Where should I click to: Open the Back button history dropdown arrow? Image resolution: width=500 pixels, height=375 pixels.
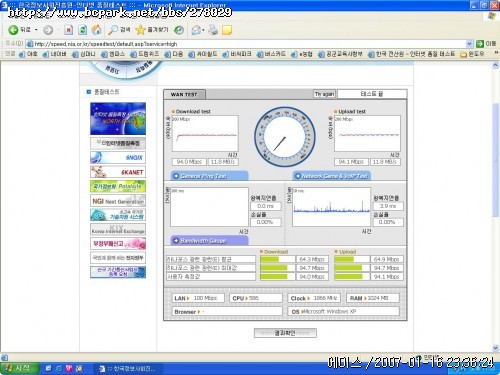click(36, 30)
